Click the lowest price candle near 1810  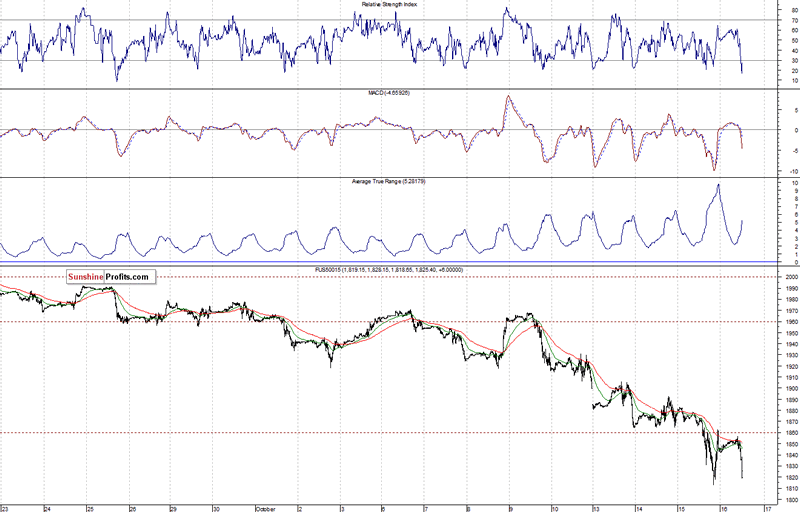(x=714, y=482)
